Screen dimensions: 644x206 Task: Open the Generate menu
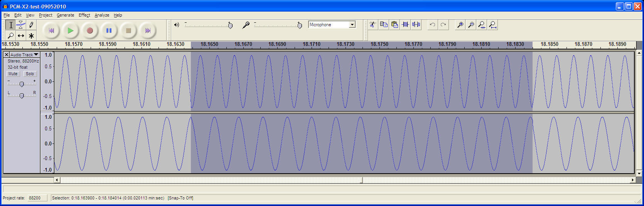pos(66,15)
